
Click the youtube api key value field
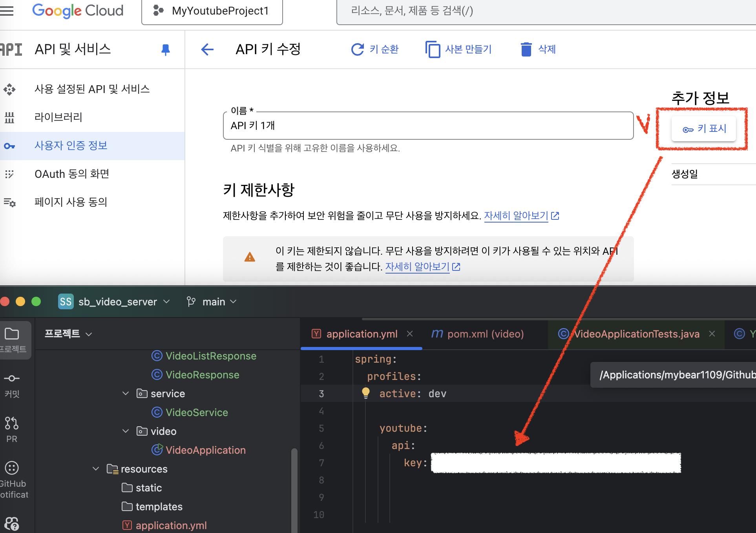pyautogui.click(x=556, y=463)
